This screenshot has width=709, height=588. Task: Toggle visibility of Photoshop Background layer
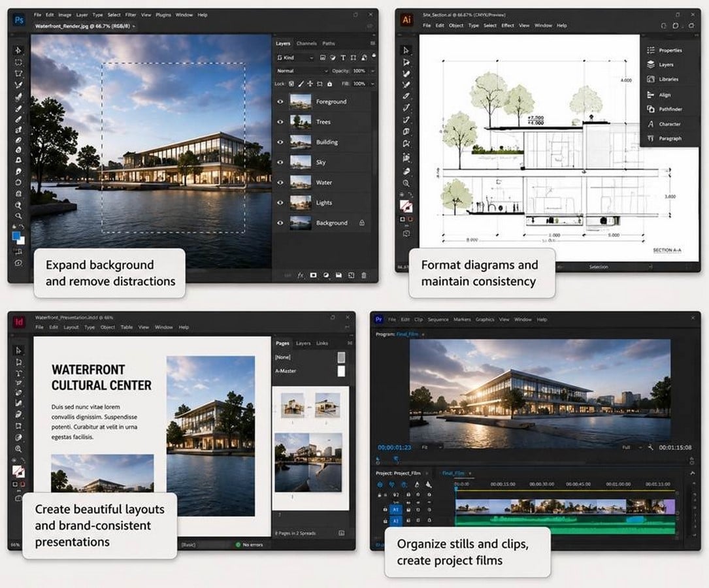pos(280,223)
